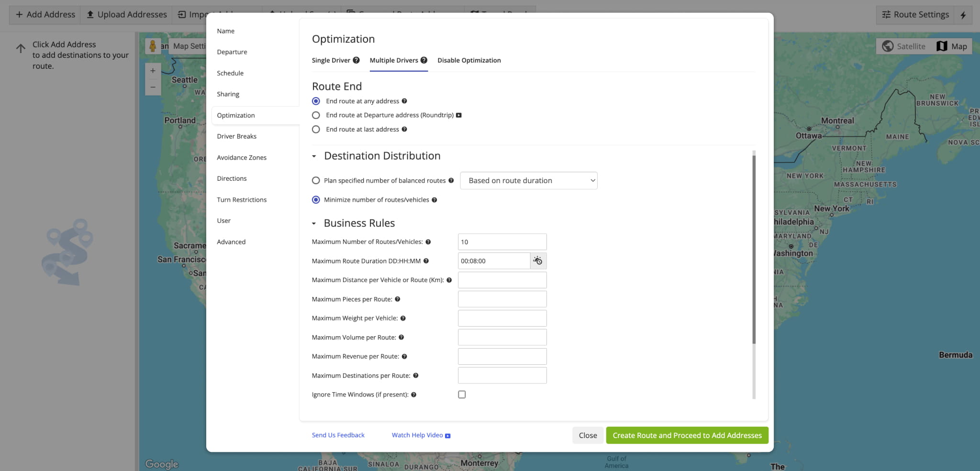Click the video icon next to Roundtrip option
Viewport: 980px width, 471px height.
tap(458, 115)
